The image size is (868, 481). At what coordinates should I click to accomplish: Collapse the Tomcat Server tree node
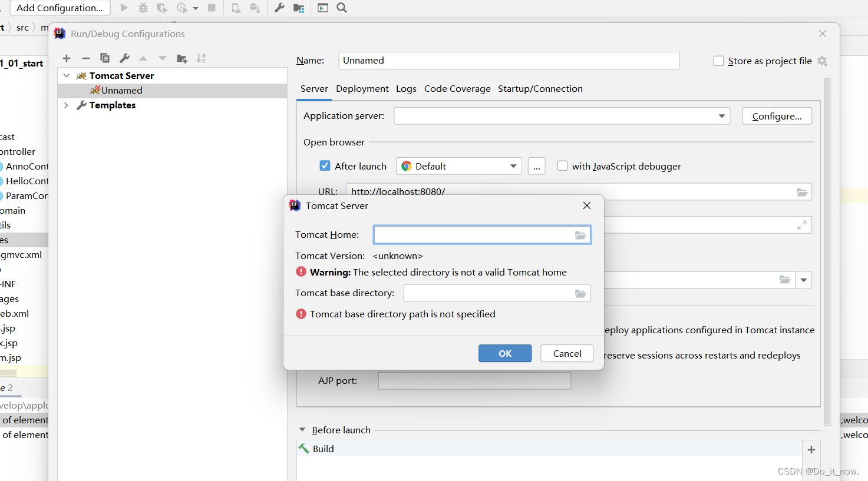click(x=67, y=75)
